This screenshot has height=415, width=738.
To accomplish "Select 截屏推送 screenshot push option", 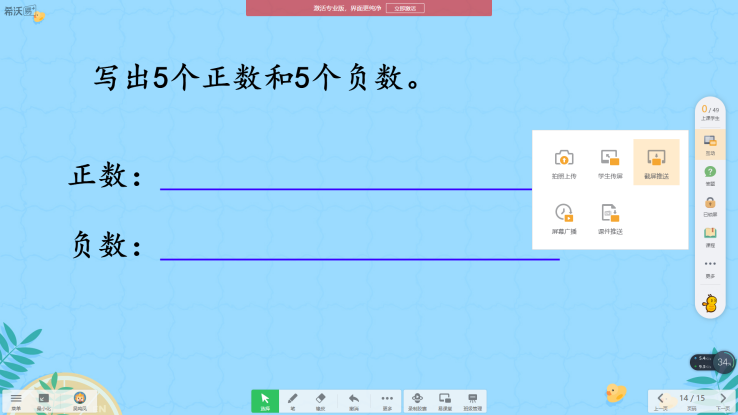I will pos(656,162).
